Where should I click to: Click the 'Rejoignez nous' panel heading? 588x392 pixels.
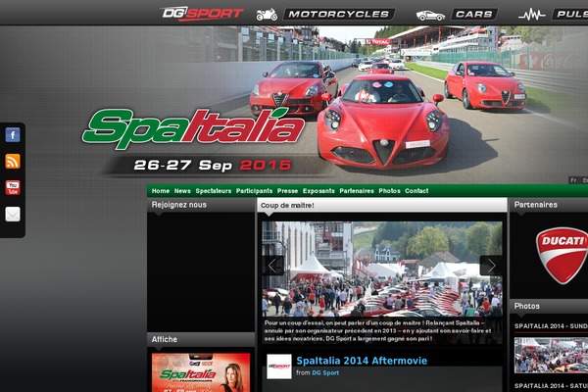pos(179,205)
